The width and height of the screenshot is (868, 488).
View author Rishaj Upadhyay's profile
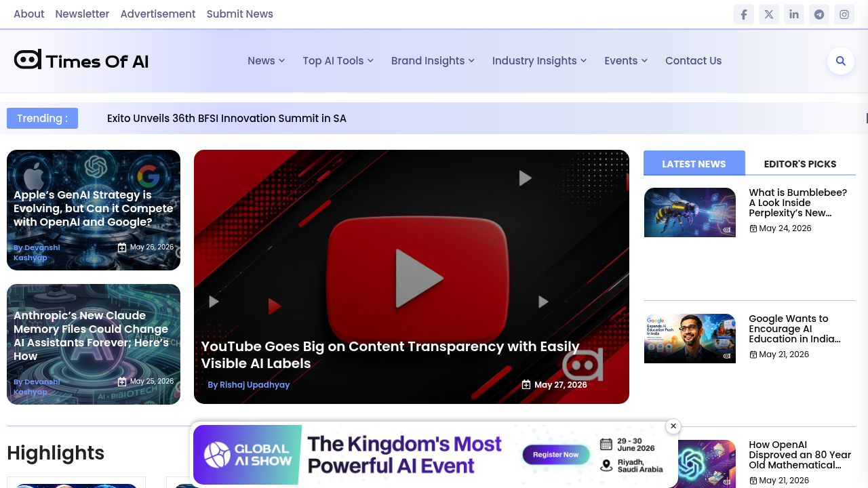coord(248,385)
